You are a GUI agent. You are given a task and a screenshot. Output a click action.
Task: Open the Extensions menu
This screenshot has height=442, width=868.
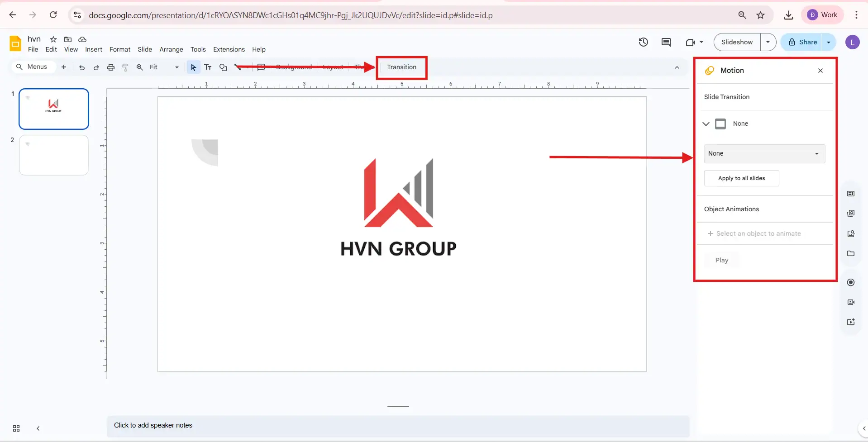tap(229, 50)
